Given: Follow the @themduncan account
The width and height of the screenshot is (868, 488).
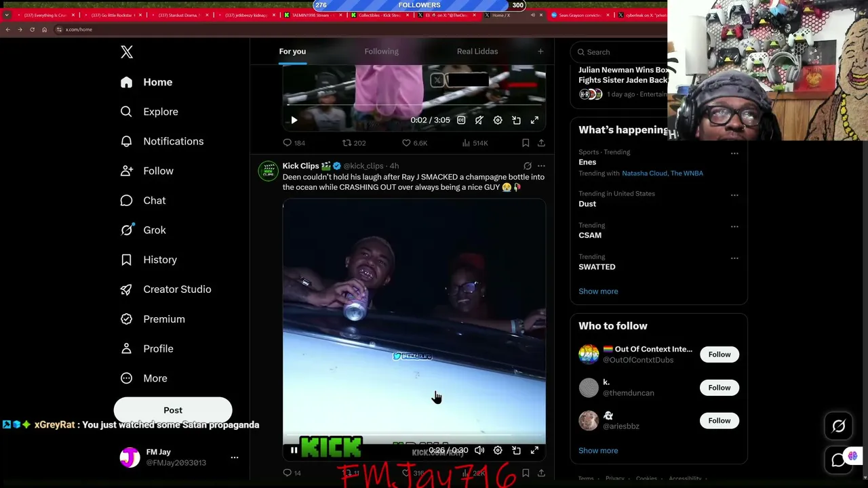Looking at the screenshot, I should (x=719, y=388).
